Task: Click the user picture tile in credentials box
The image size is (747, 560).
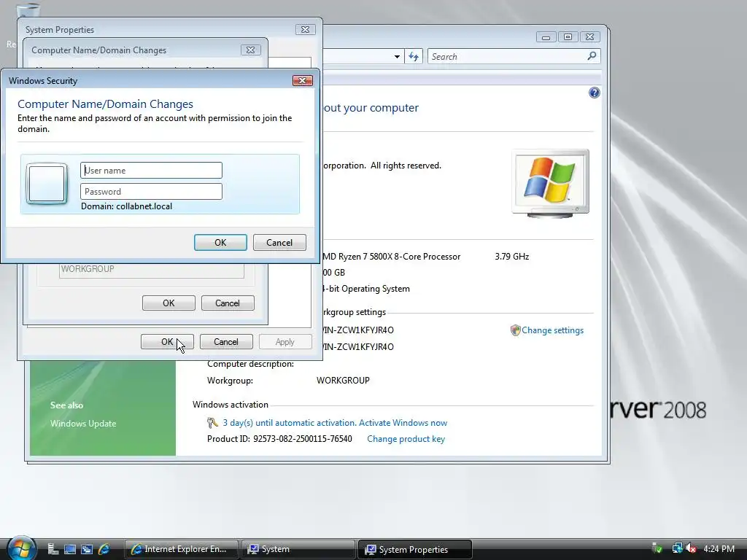Action: tap(46, 184)
